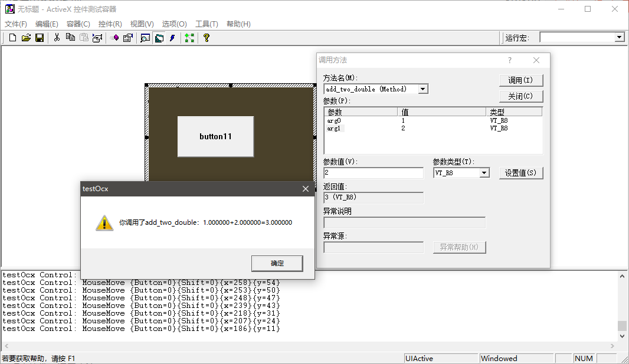Viewport: 629px width, 364px height.
Task: Open the parameter type VT_R8 dropdown
Action: [x=484, y=173]
